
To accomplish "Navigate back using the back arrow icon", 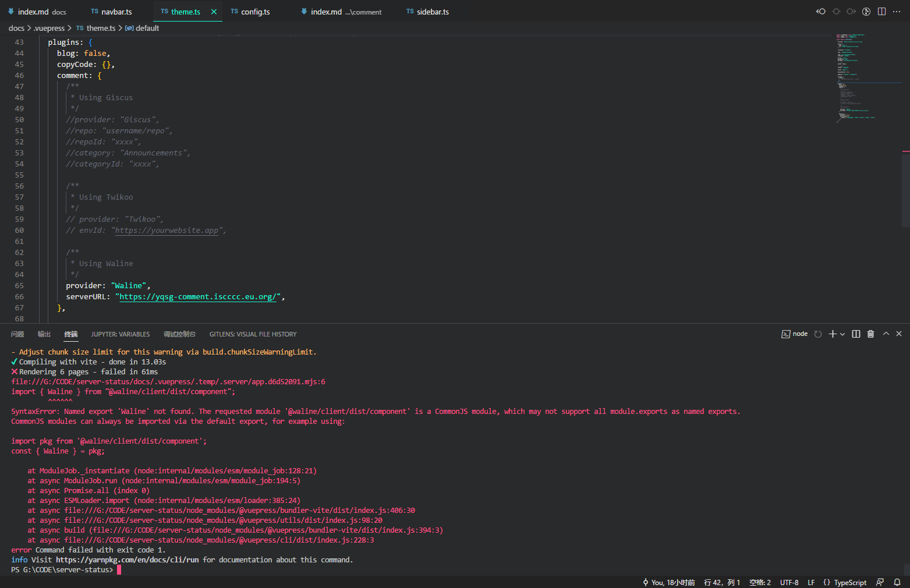I will point(820,11).
